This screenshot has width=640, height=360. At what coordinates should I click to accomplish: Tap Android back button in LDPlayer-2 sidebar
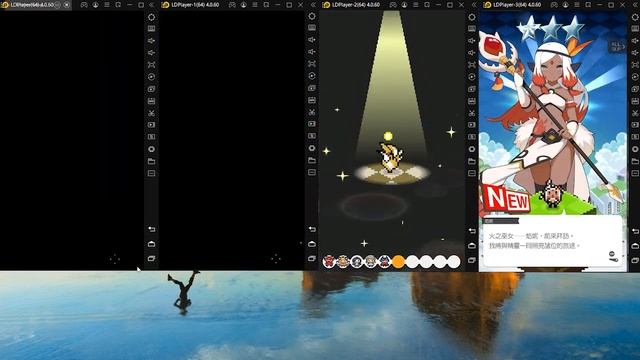pyautogui.click(x=472, y=231)
